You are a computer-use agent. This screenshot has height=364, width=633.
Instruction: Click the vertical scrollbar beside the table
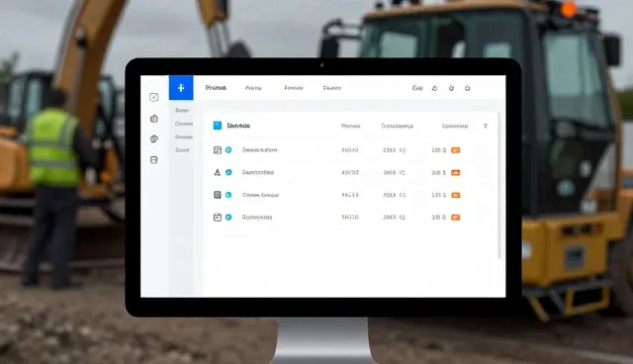499,186
